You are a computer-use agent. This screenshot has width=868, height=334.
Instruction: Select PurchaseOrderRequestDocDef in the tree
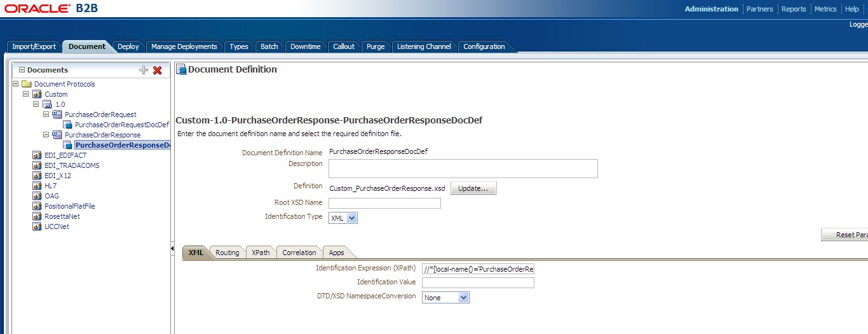point(122,125)
